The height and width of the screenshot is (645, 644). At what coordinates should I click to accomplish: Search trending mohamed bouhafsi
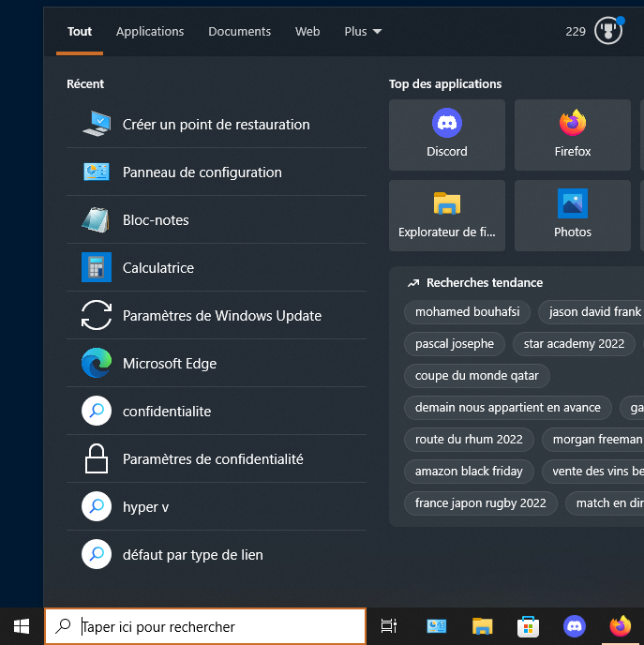(x=467, y=312)
